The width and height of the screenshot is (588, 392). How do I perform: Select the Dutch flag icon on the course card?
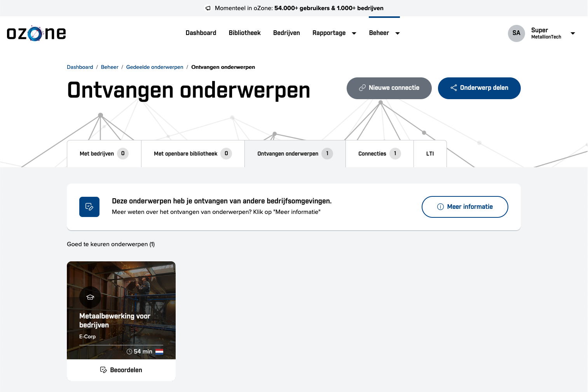pos(159,351)
